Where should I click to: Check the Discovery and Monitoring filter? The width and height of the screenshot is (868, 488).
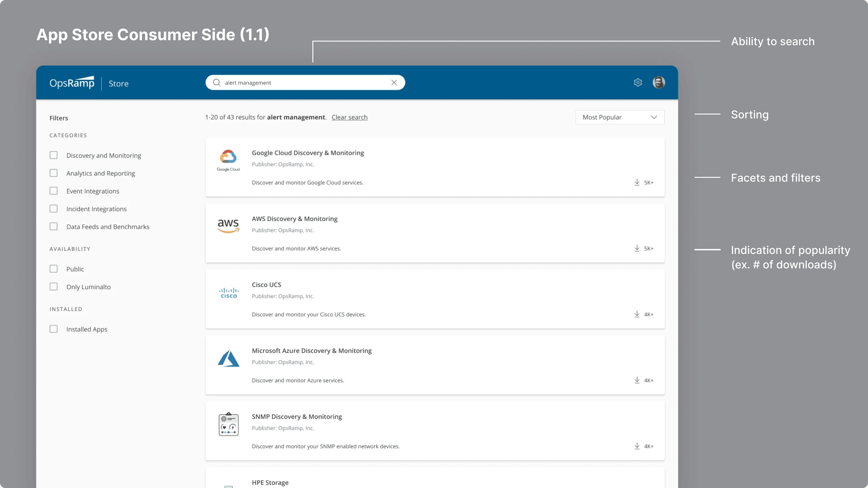point(54,155)
